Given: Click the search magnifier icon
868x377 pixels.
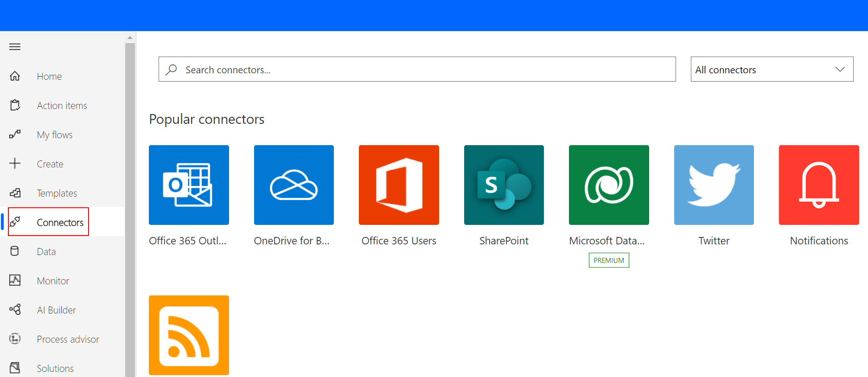Looking at the screenshot, I should (172, 70).
